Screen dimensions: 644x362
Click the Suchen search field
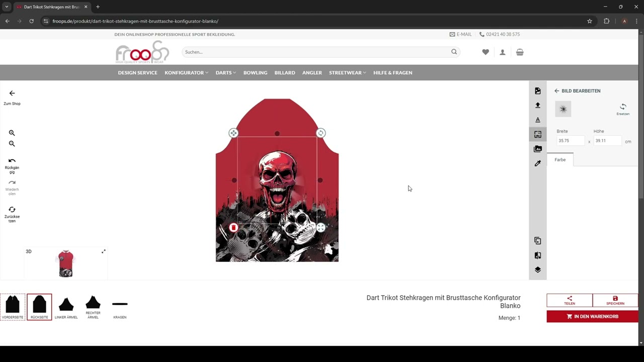316,52
